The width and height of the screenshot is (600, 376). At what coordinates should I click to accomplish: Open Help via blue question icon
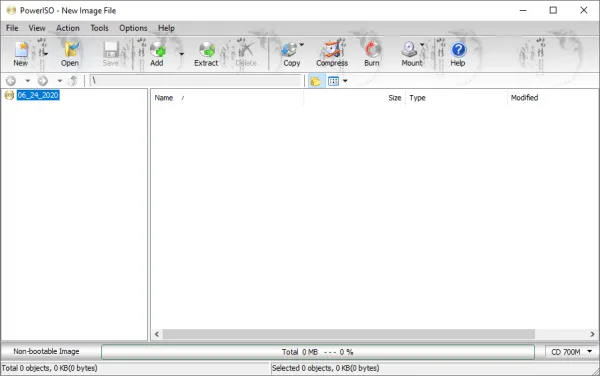click(458, 50)
